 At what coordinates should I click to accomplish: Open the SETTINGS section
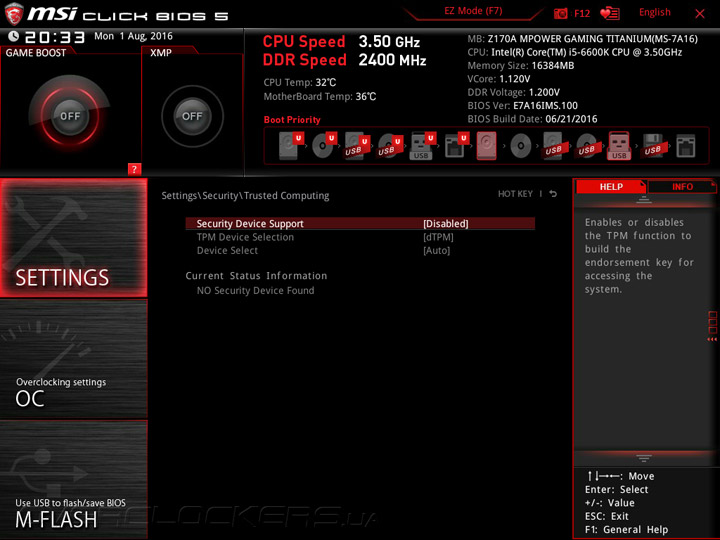74,238
